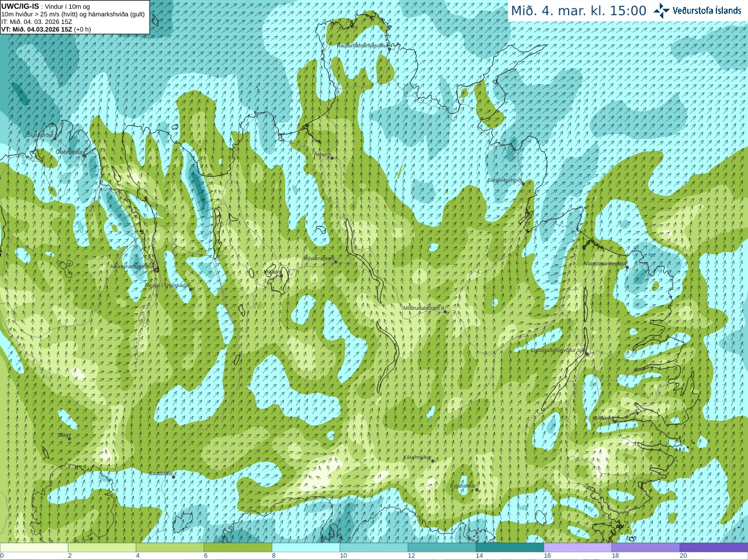Select the 10–12 m/s turquoise swatch

374,548
